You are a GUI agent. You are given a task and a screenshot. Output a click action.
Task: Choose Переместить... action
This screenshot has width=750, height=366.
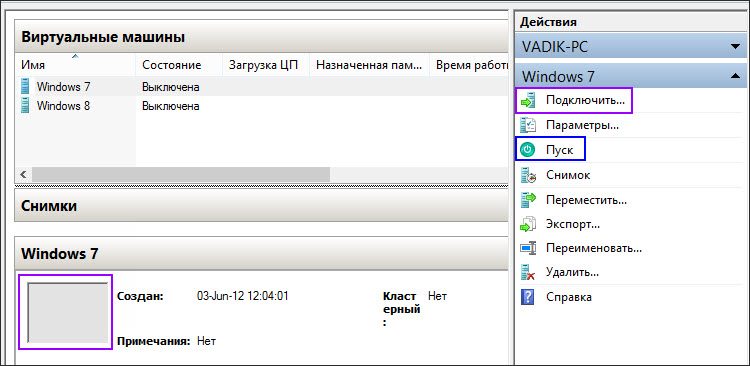coord(586,200)
